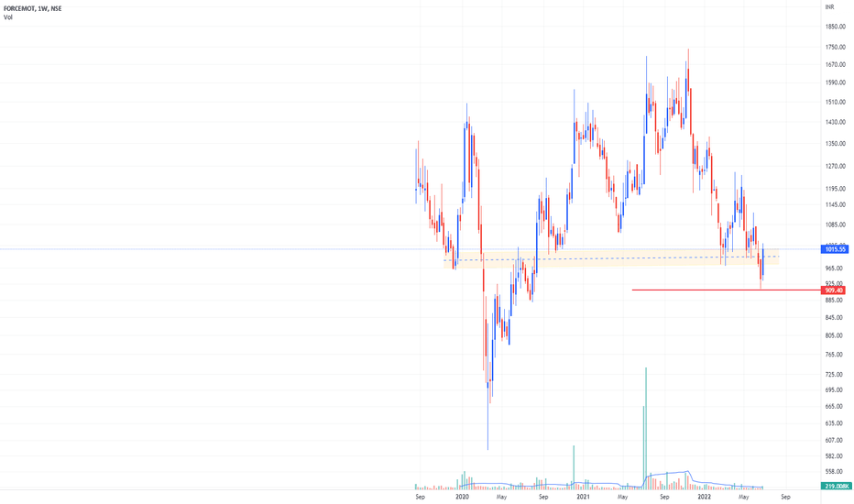Click the 965.00 price axis label
This screenshot has width=854, height=504.
(x=834, y=268)
